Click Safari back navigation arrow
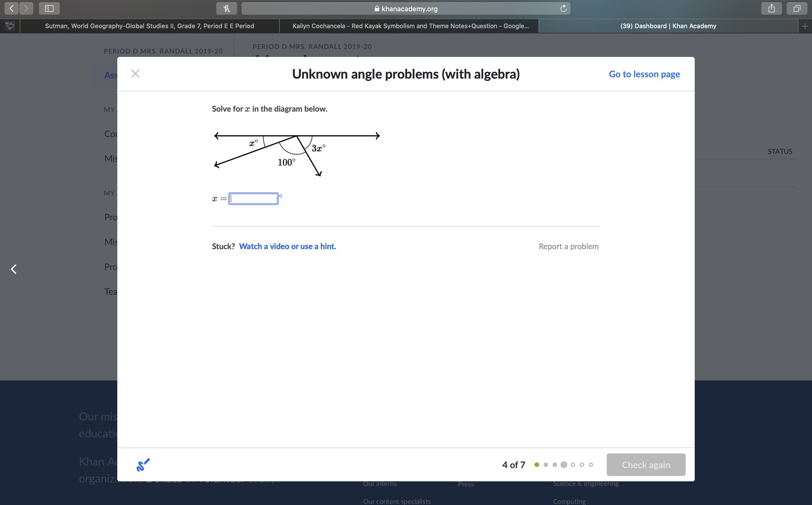Viewport: 812px width, 505px height. [12, 8]
